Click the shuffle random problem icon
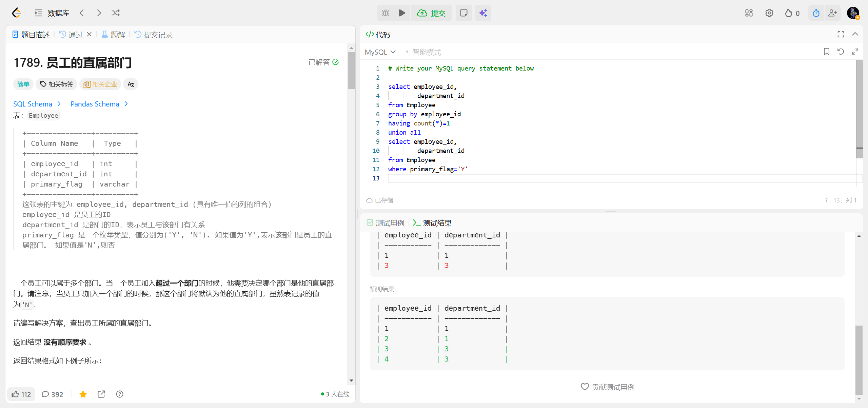868x408 pixels. [x=116, y=13]
